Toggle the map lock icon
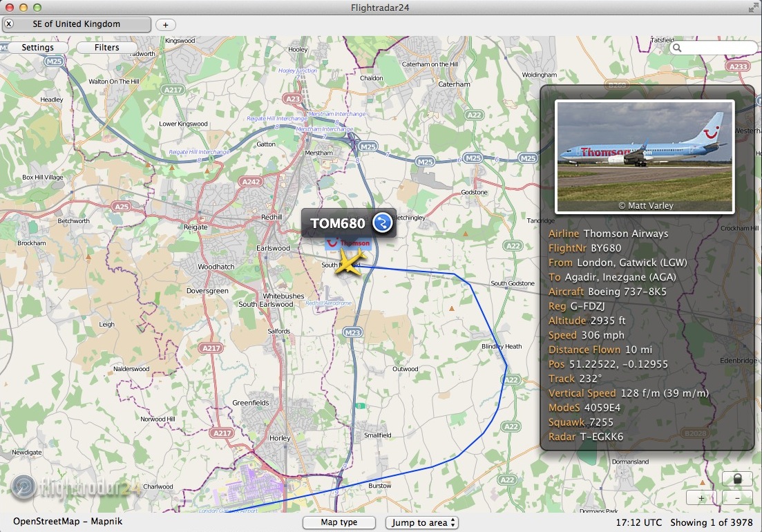This screenshot has height=532, width=762. [x=737, y=479]
